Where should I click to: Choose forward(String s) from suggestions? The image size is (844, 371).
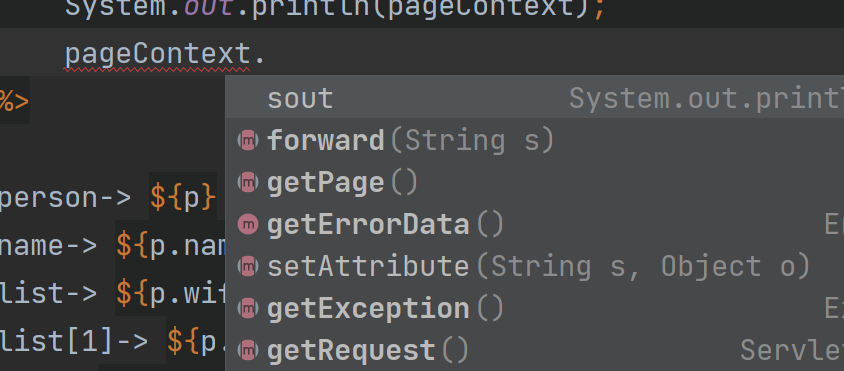[x=534, y=141]
